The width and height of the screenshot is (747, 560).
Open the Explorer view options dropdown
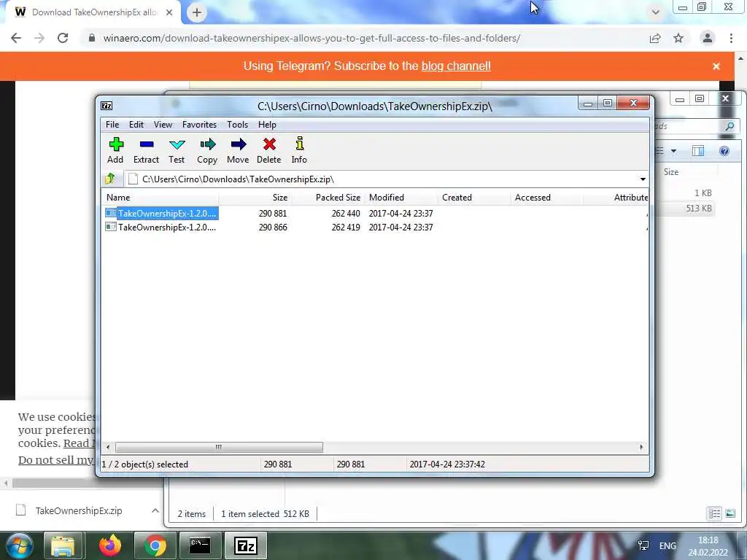(x=673, y=151)
